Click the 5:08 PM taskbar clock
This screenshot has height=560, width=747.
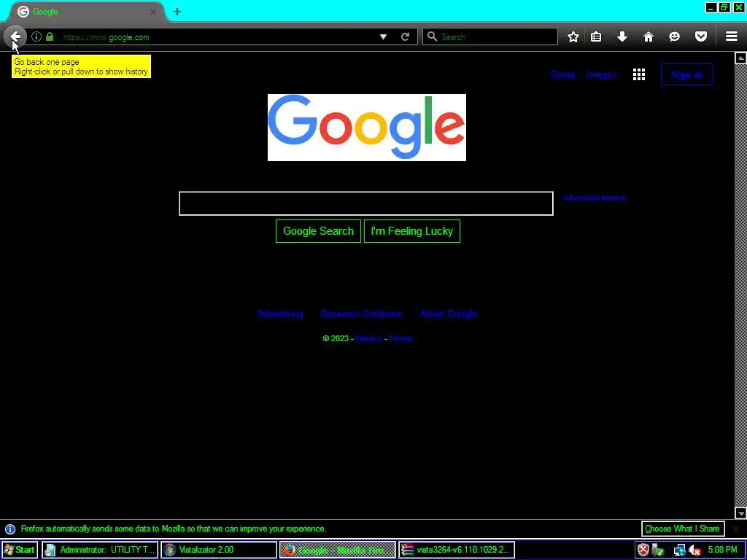(722, 550)
